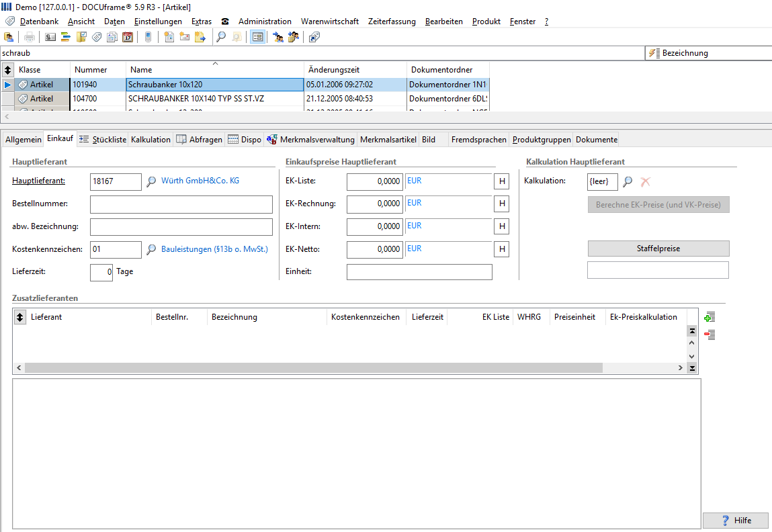Click the new envelope toolbar icon
The width and height of the screenshot is (772, 532).
185,37
